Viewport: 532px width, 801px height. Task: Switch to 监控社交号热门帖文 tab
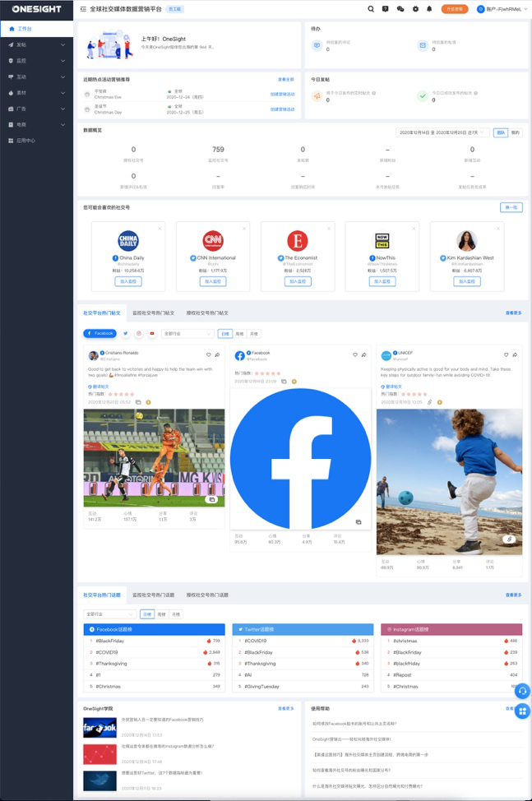pos(153,313)
